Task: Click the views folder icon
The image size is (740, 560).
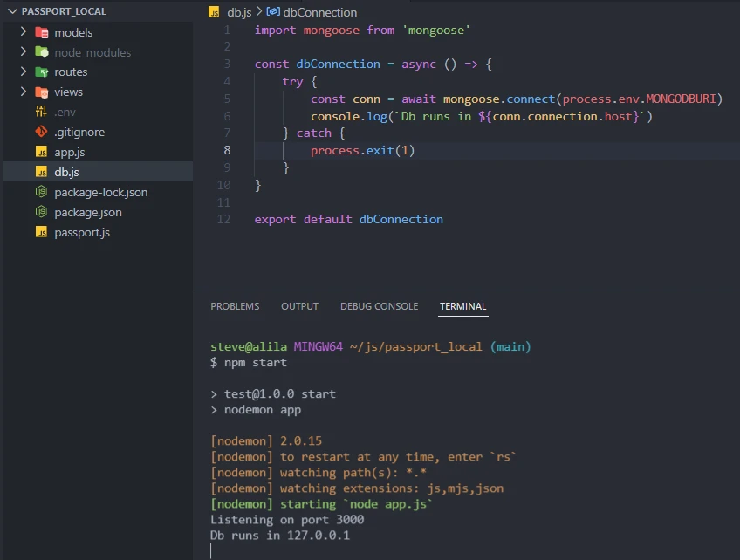Action: pyautogui.click(x=41, y=92)
